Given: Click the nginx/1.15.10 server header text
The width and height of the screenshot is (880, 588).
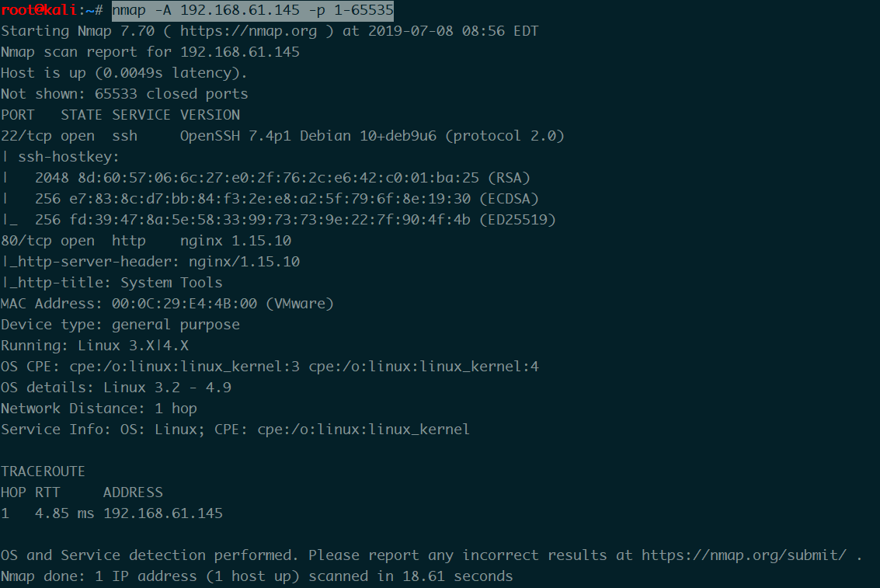Looking at the screenshot, I should coord(244,262).
